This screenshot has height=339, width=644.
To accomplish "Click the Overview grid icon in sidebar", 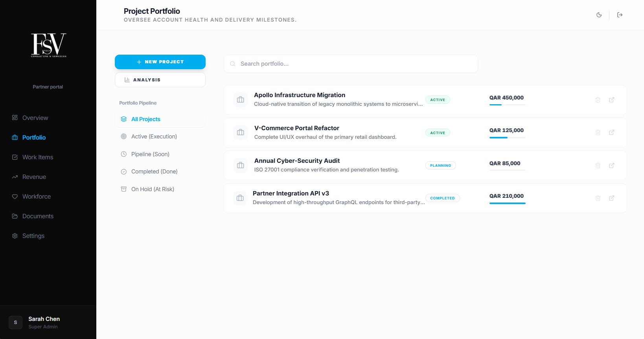I will (15, 118).
